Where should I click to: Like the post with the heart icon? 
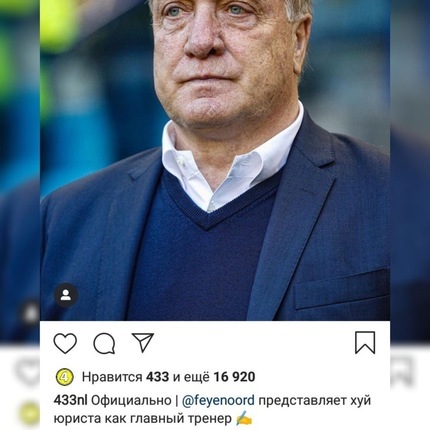click(65, 344)
